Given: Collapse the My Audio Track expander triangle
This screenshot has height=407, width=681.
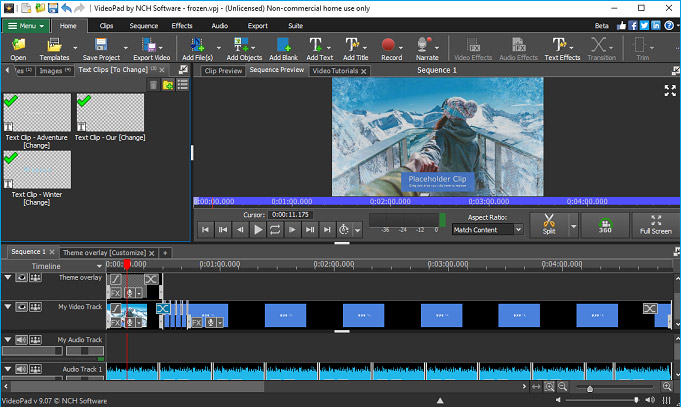Looking at the screenshot, I should pos(8,339).
